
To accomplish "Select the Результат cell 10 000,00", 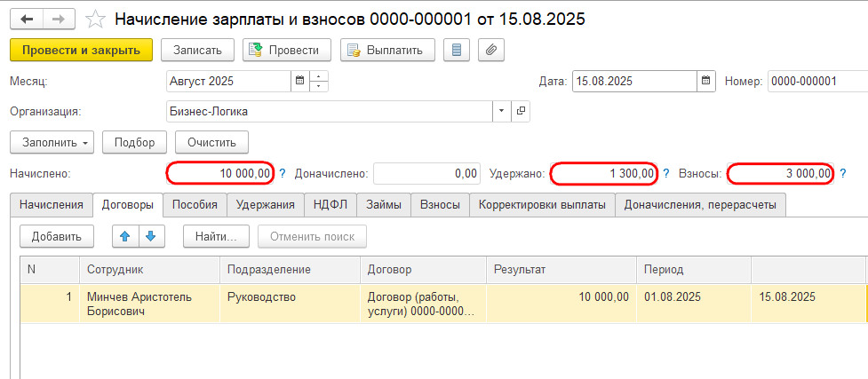I will point(561,304).
